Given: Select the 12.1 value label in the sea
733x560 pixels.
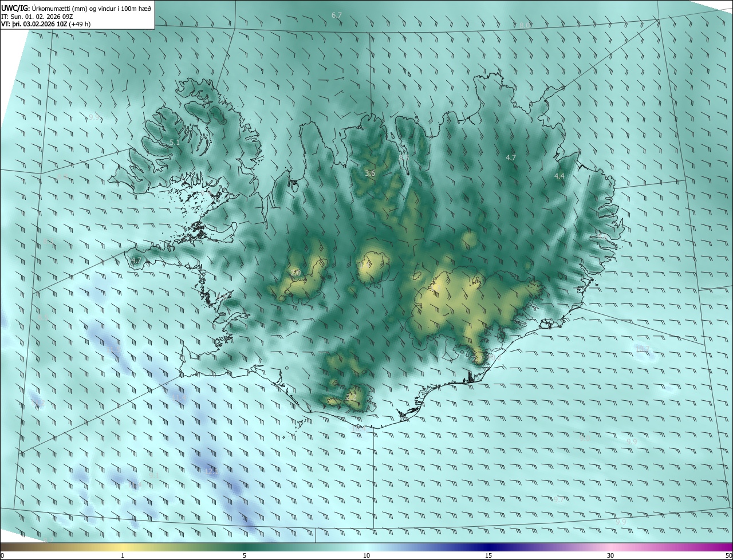Looking at the screenshot, I should coord(211,472).
